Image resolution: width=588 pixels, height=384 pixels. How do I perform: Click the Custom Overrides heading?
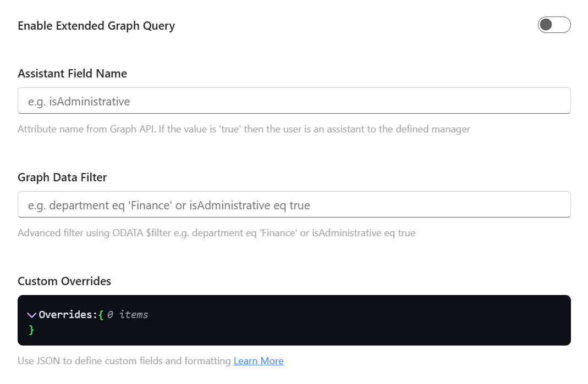pyautogui.click(x=64, y=281)
